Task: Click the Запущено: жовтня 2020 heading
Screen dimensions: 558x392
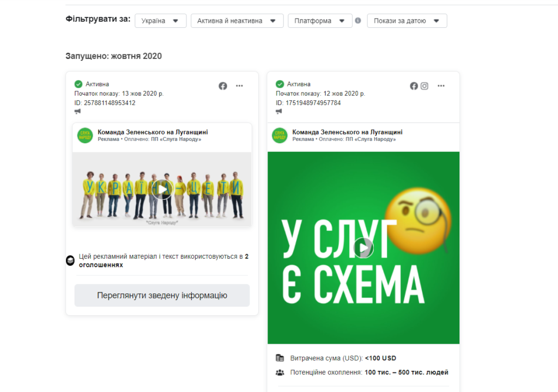Action: pos(113,56)
